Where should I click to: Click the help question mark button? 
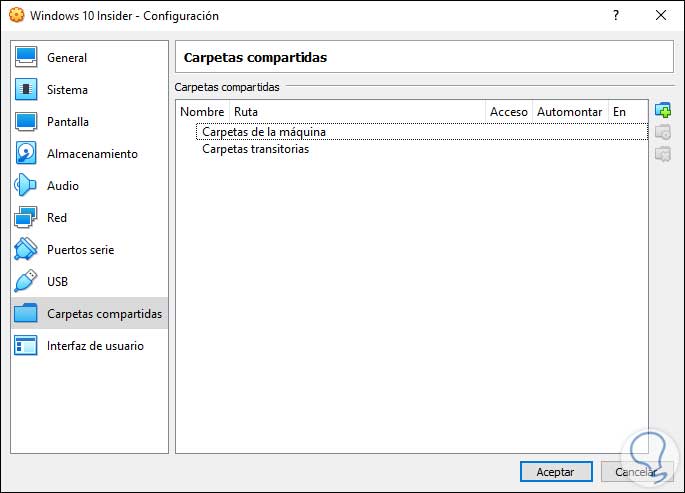click(613, 16)
